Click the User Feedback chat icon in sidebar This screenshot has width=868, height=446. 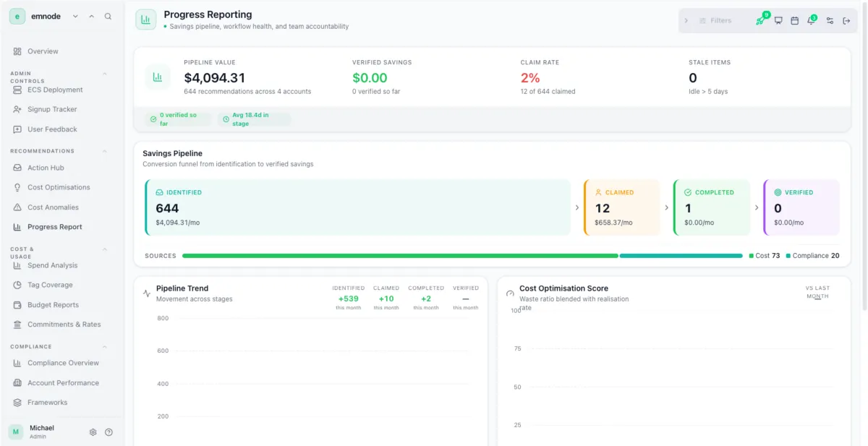[x=17, y=129]
